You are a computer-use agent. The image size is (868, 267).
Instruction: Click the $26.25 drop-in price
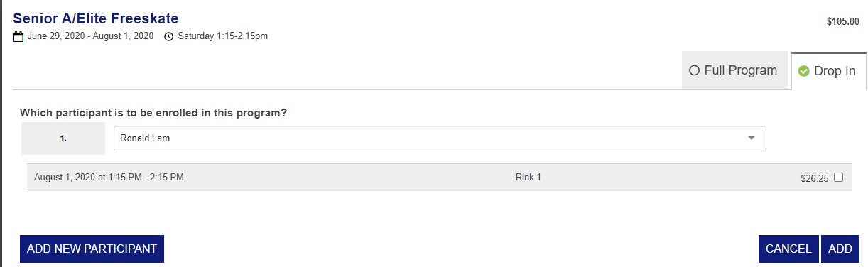click(814, 178)
